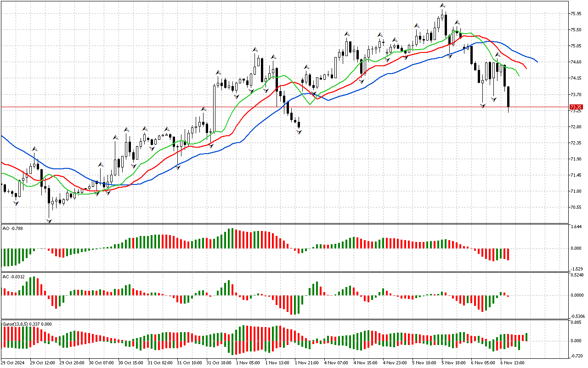Click the 5 Nov 10:00 time label

coord(425,362)
